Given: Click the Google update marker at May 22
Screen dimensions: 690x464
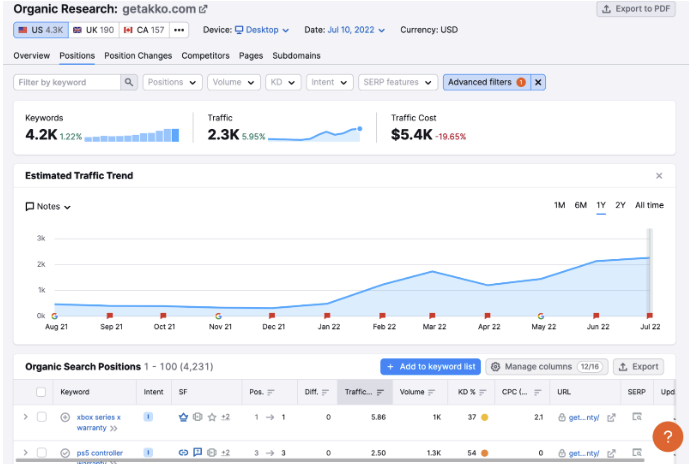Looking at the screenshot, I should [540, 315].
